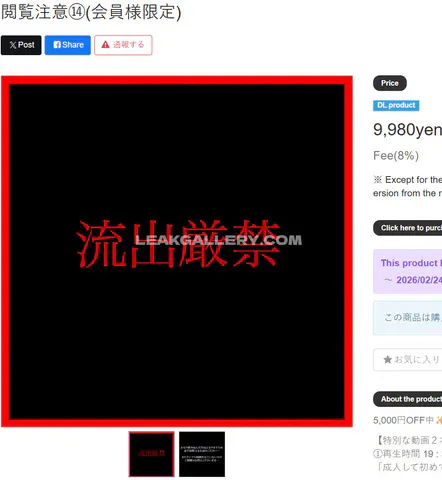Click the 'About the product' heading pill
This screenshot has height=480, width=442.
[x=407, y=399]
